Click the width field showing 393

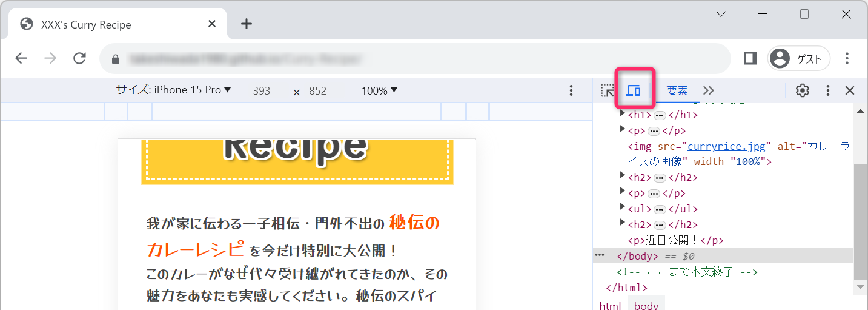[x=262, y=91]
